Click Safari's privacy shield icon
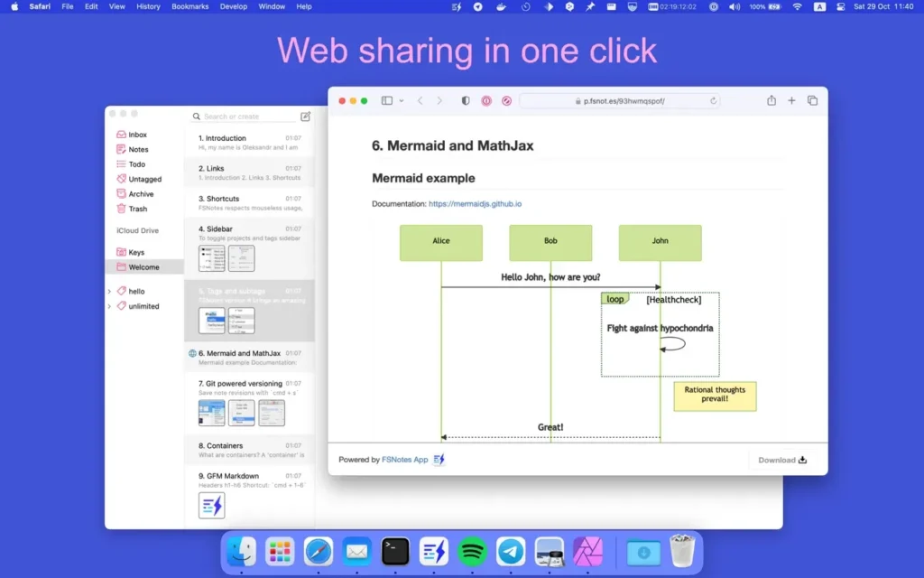 [x=465, y=100]
